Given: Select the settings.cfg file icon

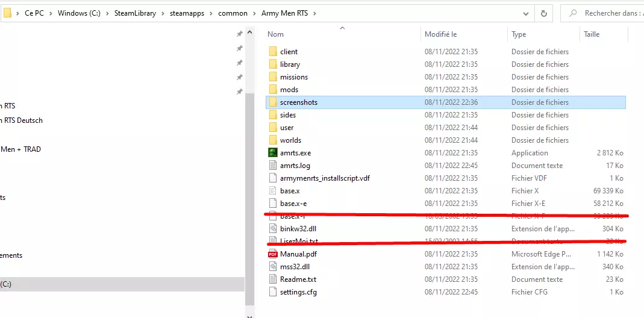Looking at the screenshot, I should tap(273, 292).
